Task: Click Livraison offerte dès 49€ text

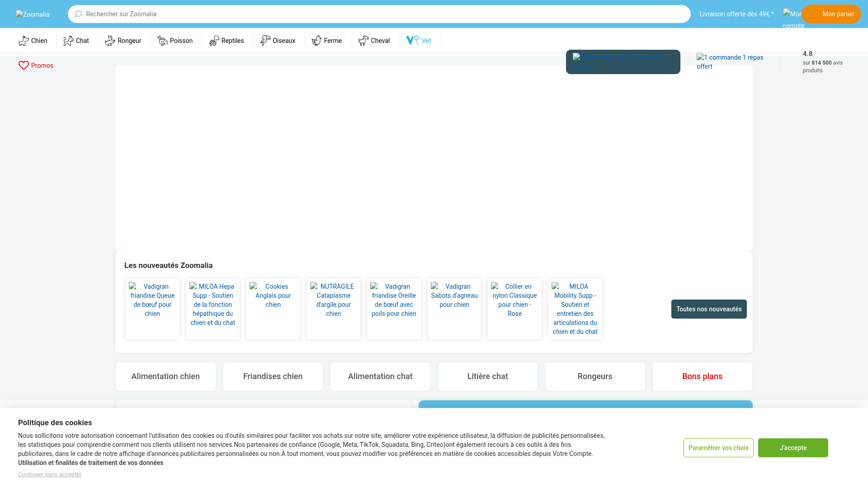Action: (736, 14)
